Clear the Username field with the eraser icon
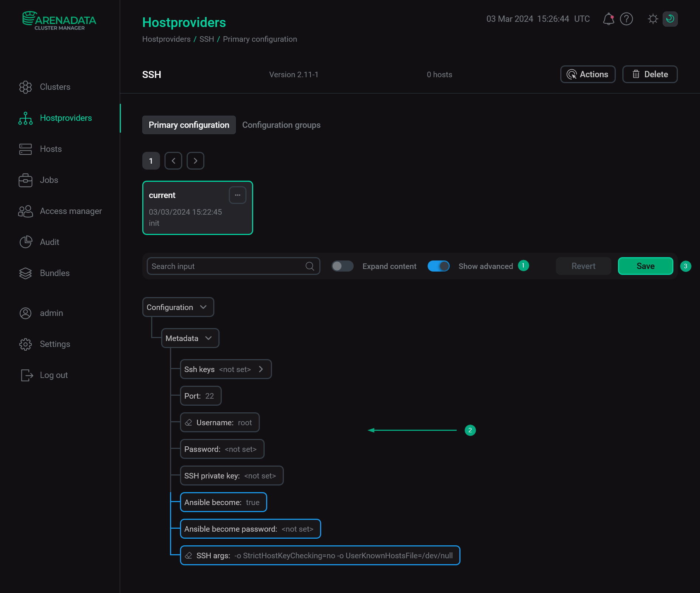This screenshot has height=593, width=700. pos(189,422)
